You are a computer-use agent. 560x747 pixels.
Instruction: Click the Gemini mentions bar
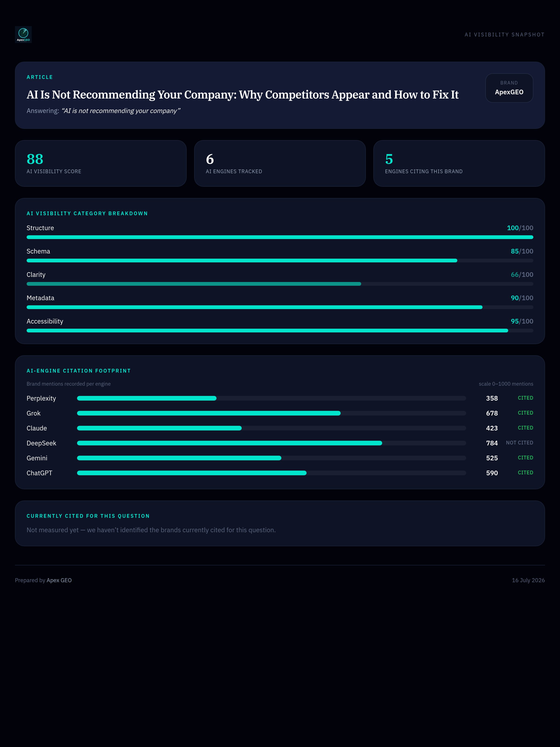pyautogui.click(x=271, y=458)
